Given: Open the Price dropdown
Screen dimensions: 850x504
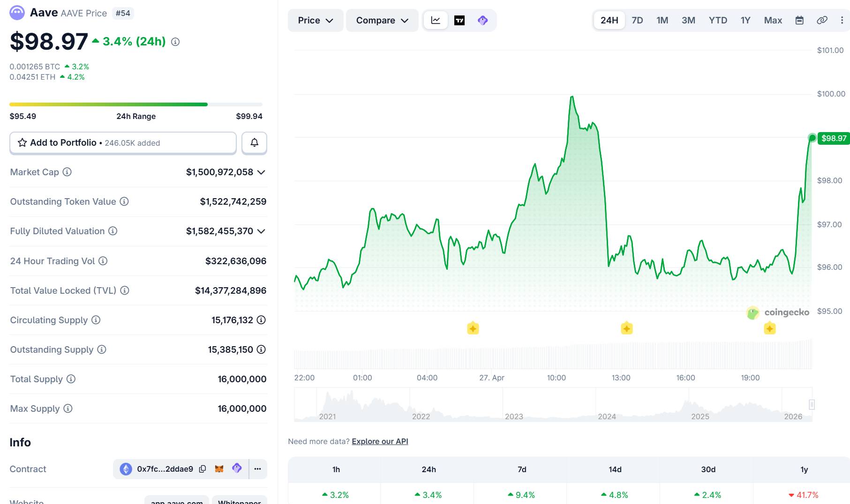Looking at the screenshot, I should [315, 20].
